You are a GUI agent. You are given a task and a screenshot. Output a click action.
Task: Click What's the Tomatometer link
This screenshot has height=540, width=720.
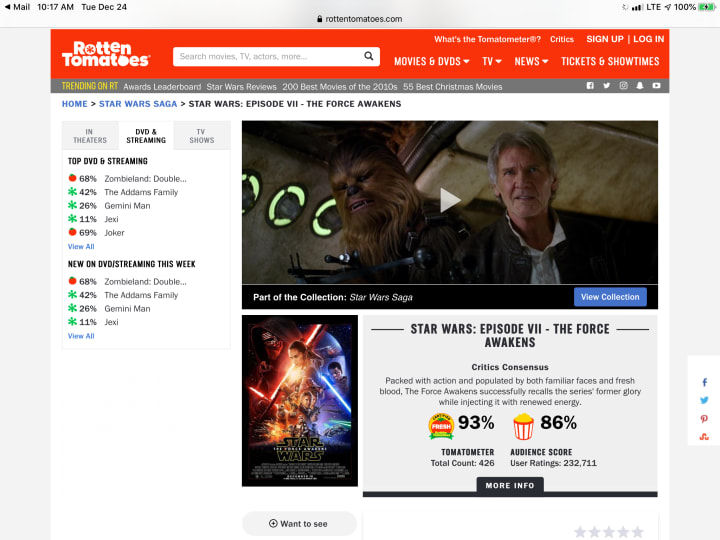487,39
